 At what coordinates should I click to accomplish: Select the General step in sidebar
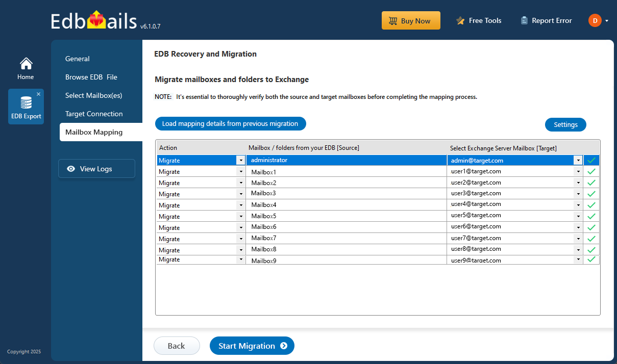pos(78,59)
